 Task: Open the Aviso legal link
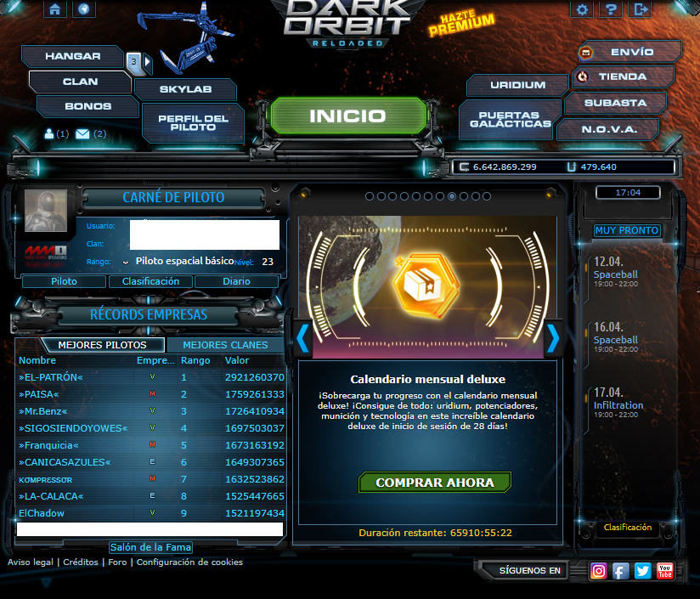pyautogui.click(x=31, y=562)
